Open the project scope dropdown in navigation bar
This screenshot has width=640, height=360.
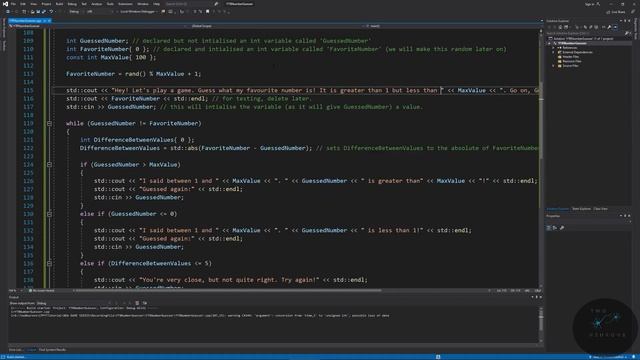[97, 26]
